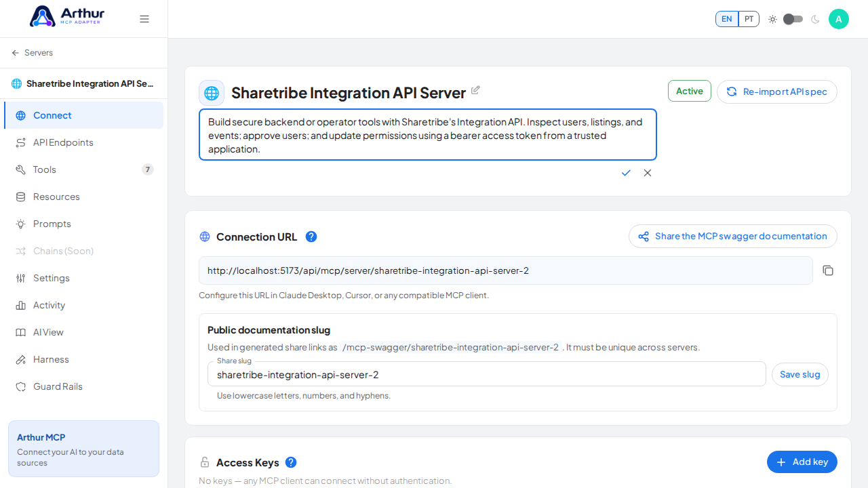The image size is (868, 488).
Task: Click the /mcp-swagger slug code text
Action: (x=451, y=347)
